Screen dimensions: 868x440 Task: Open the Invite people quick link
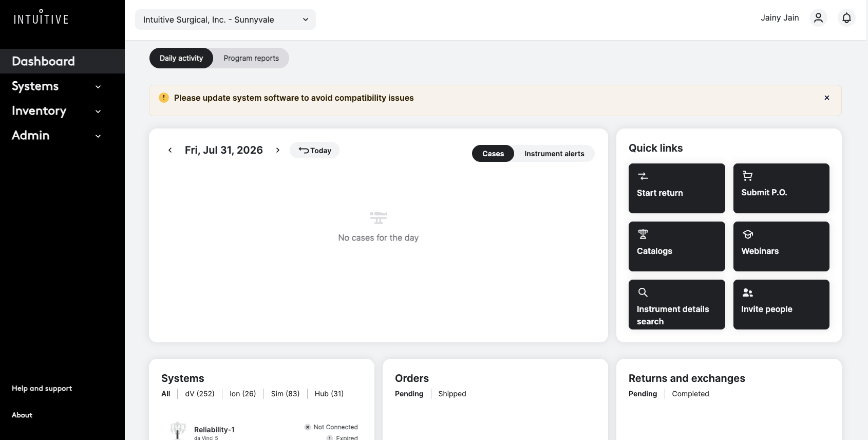[x=781, y=304]
